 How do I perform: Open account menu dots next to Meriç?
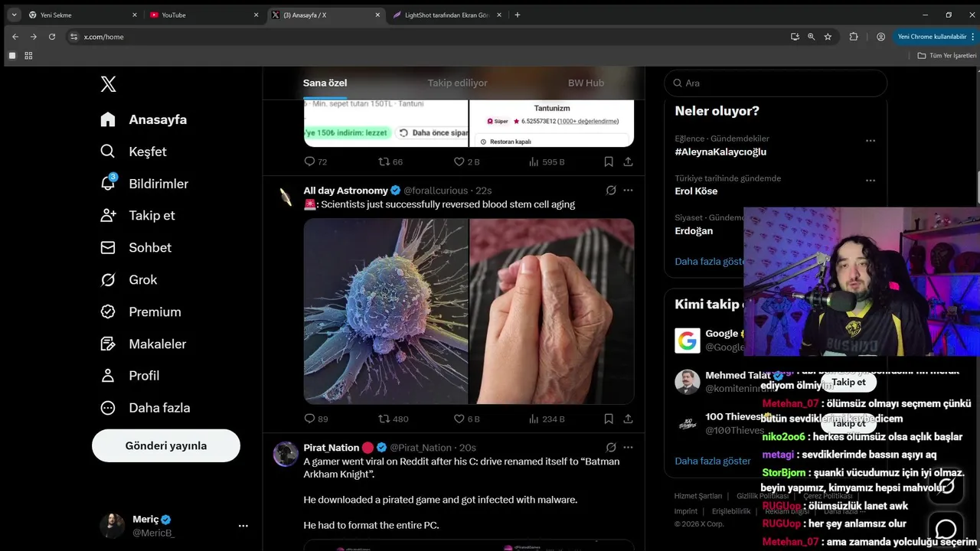(243, 526)
